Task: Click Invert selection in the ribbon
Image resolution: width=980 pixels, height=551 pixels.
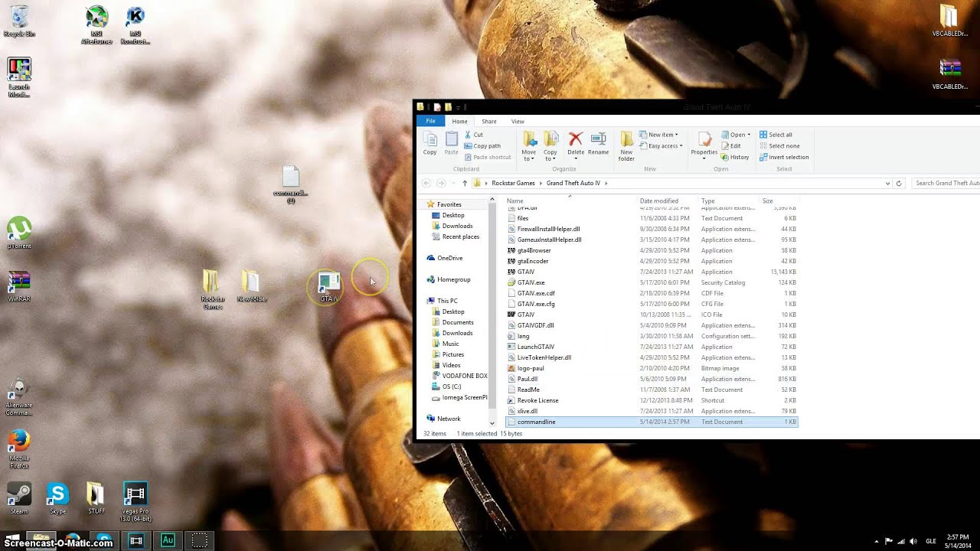Action: pos(784,157)
